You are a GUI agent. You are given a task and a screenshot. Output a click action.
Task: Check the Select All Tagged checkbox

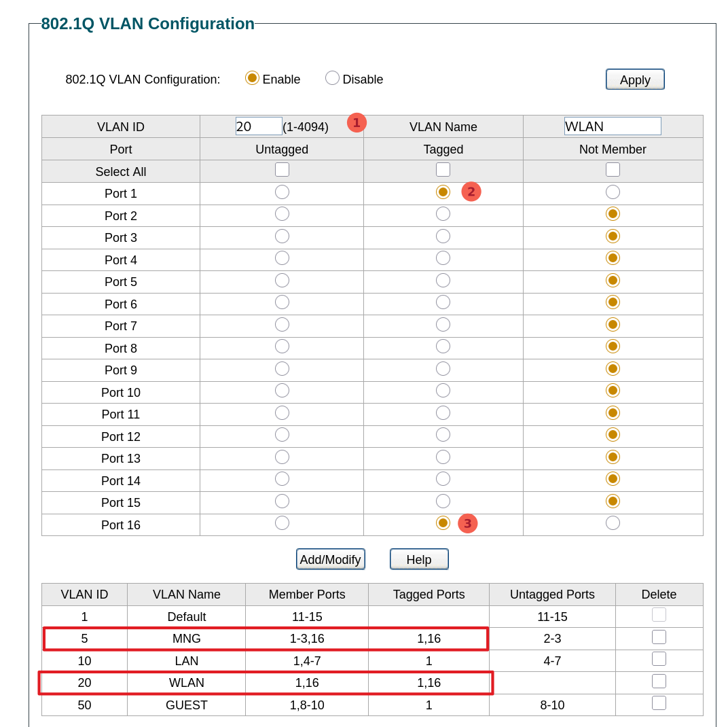coord(443,170)
